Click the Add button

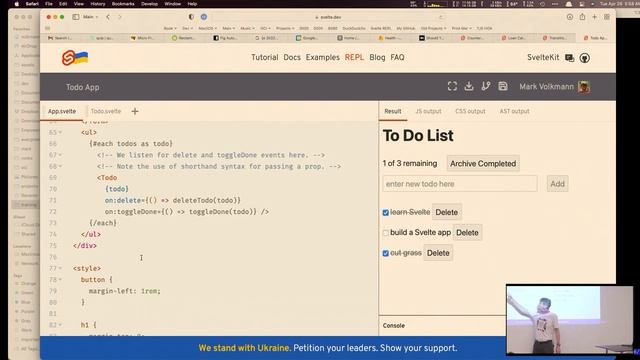point(557,184)
